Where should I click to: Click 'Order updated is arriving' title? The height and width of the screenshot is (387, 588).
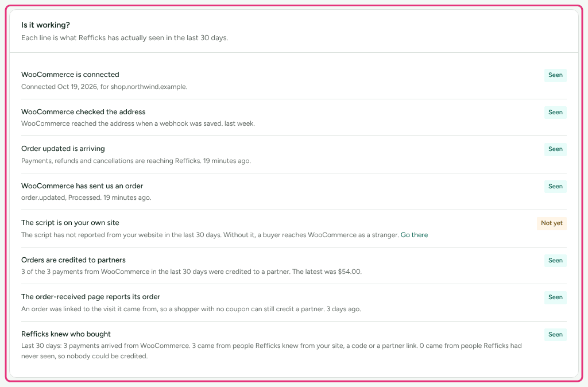(63, 149)
